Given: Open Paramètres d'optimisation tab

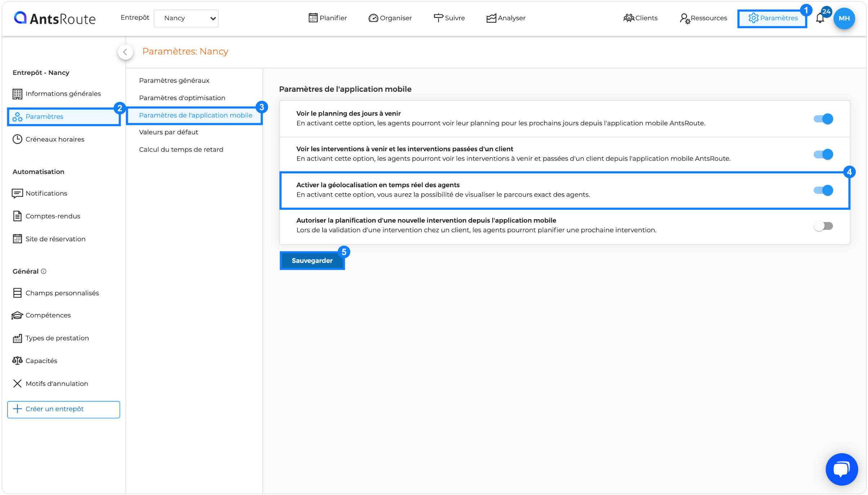Looking at the screenshot, I should pyautogui.click(x=182, y=98).
